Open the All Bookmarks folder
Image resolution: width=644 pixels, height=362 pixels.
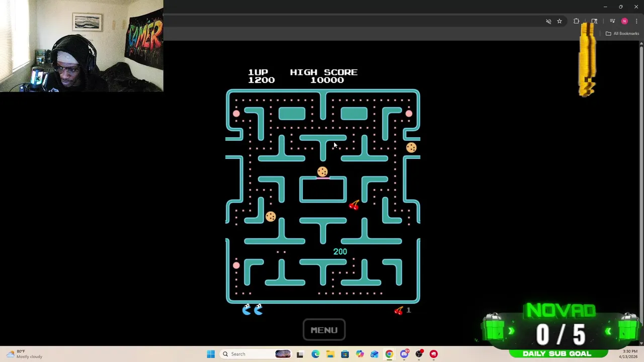coord(622,34)
